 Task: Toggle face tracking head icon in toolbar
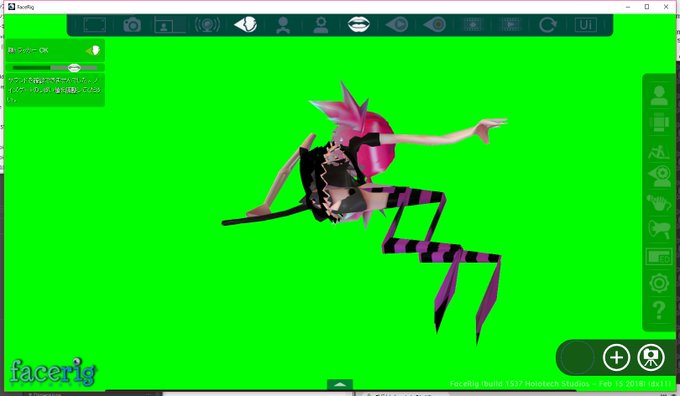coord(245,25)
